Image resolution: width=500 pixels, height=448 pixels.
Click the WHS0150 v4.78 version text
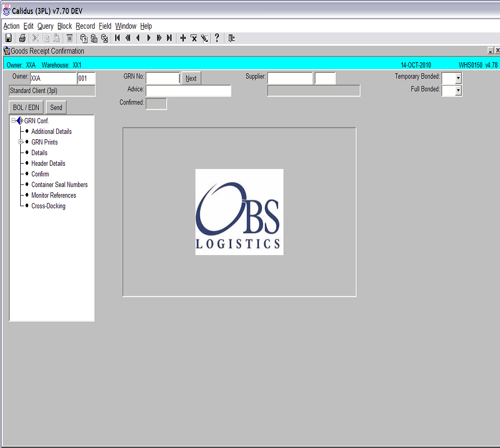(478, 65)
